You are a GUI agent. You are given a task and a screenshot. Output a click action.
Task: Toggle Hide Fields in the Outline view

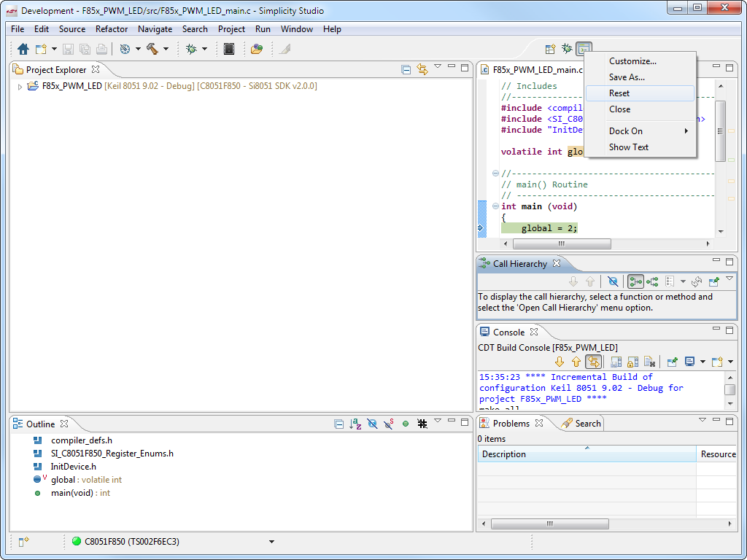coord(372,424)
